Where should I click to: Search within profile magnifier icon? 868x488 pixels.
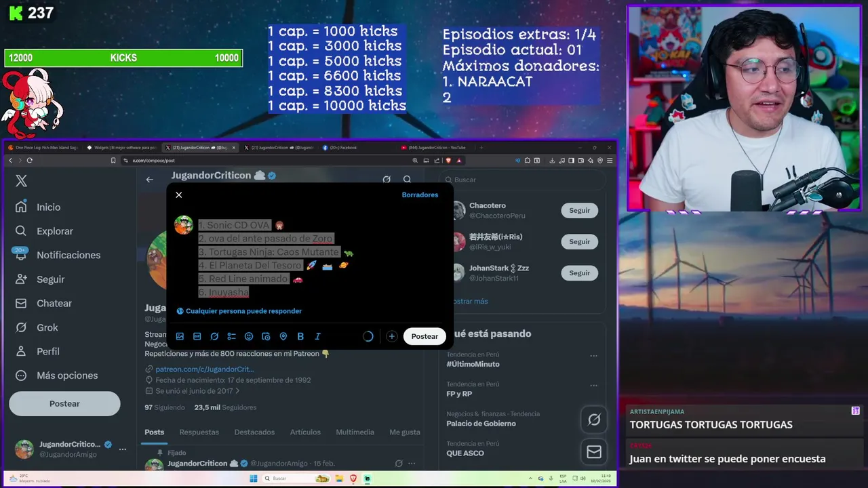tap(407, 180)
